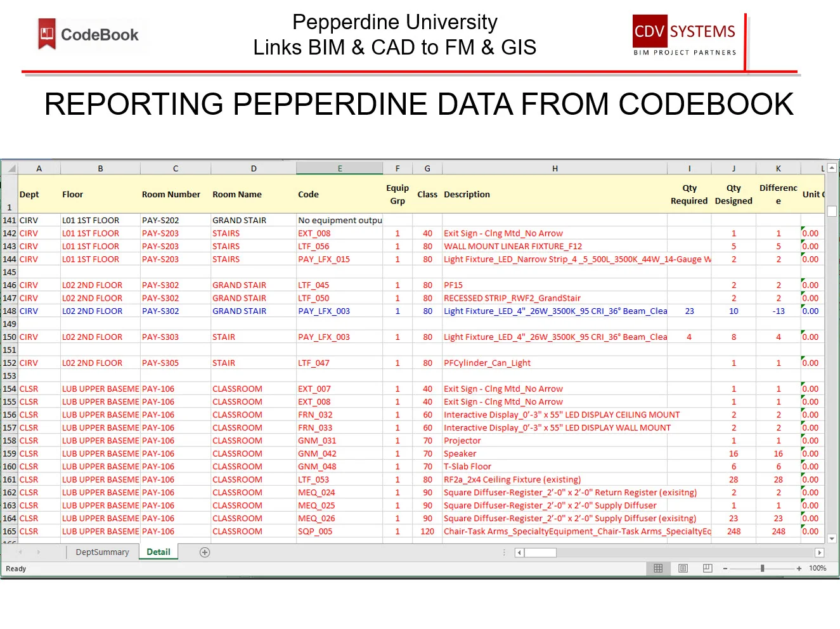This screenshot has height=629, width=840.
Task: Select column K header
Action: click(778, 169)
